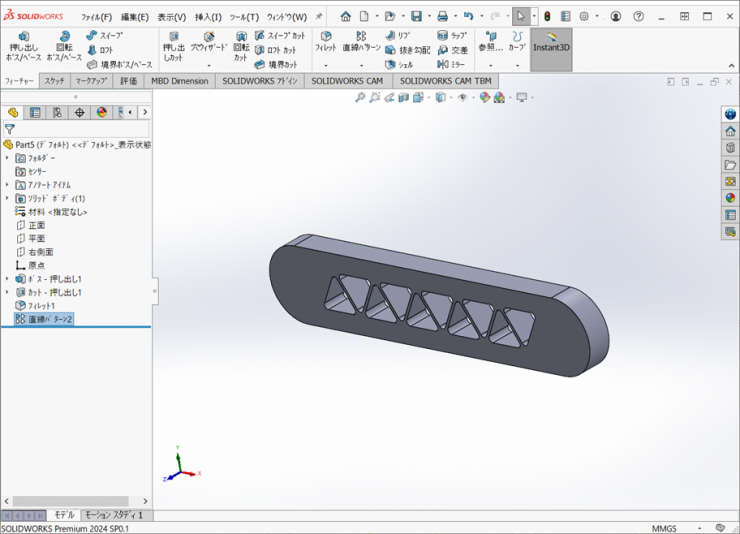
Task: Toggle the Instant3D button
Action: tap(551, 42)
